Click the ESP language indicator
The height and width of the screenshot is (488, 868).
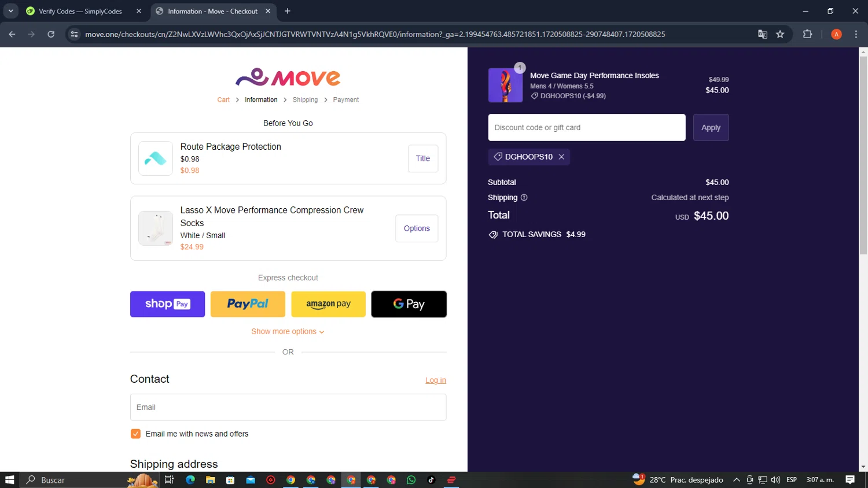792,480
